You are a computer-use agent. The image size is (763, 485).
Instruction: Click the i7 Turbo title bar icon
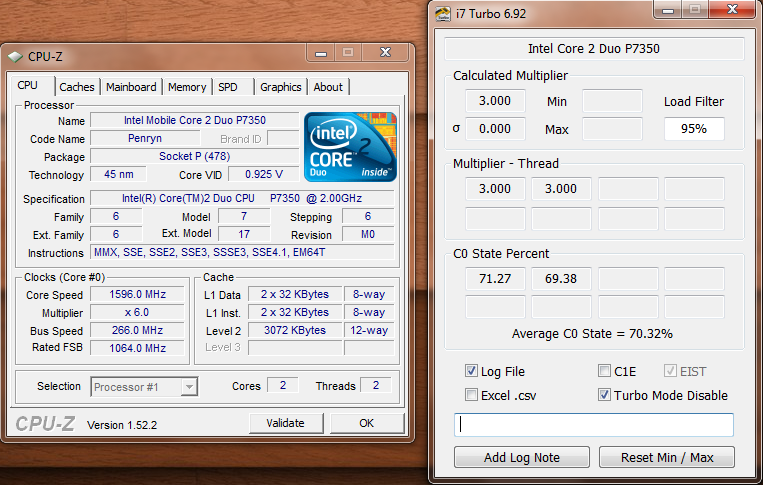point(442,14)
